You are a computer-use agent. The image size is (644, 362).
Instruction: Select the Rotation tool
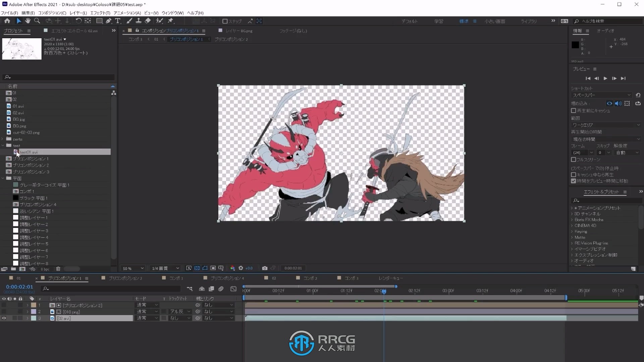coord(78,21)
